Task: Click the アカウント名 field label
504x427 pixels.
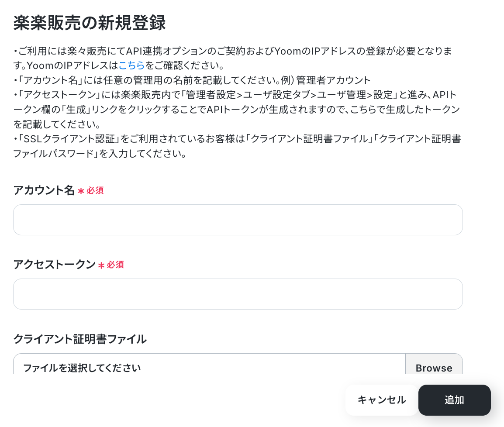Action: (44, 190)
